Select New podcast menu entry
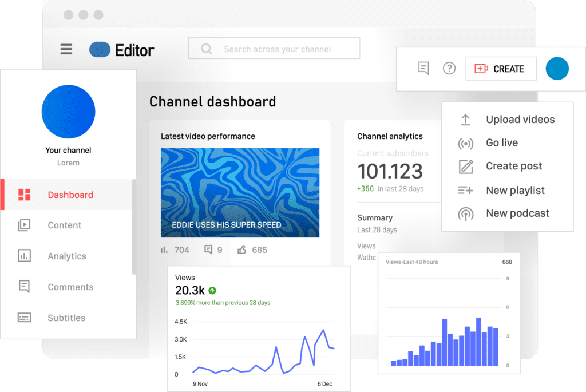Screen dimensions: 586x392 [x=517, y=213]
